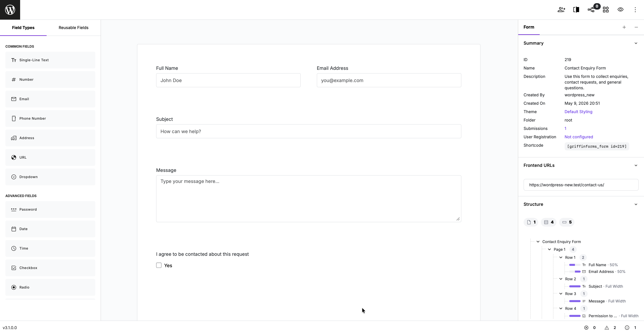Add a Password field type

[50, 209]
